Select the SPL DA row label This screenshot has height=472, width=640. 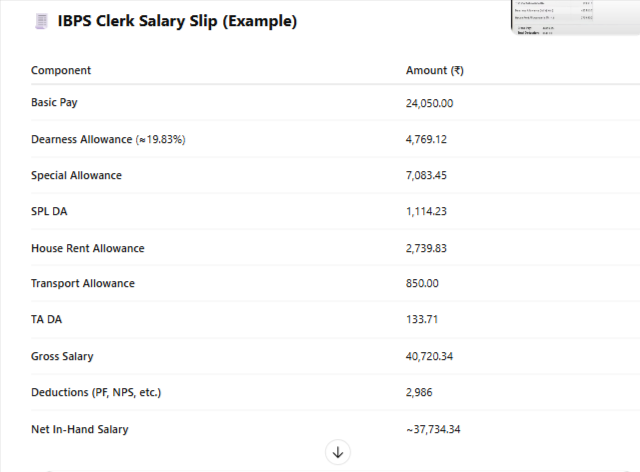(x=51, y=211)
